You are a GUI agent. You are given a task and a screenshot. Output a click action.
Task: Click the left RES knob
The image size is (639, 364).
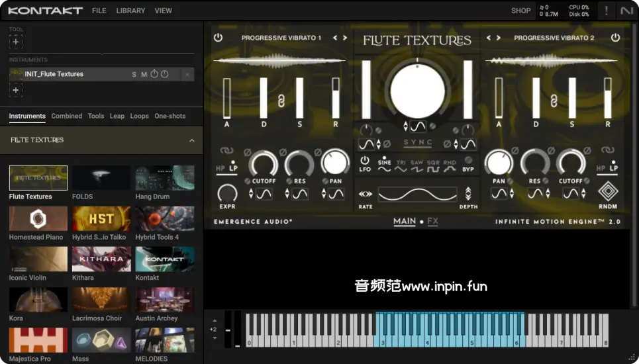pyautogui.click(x=299, y=163)
